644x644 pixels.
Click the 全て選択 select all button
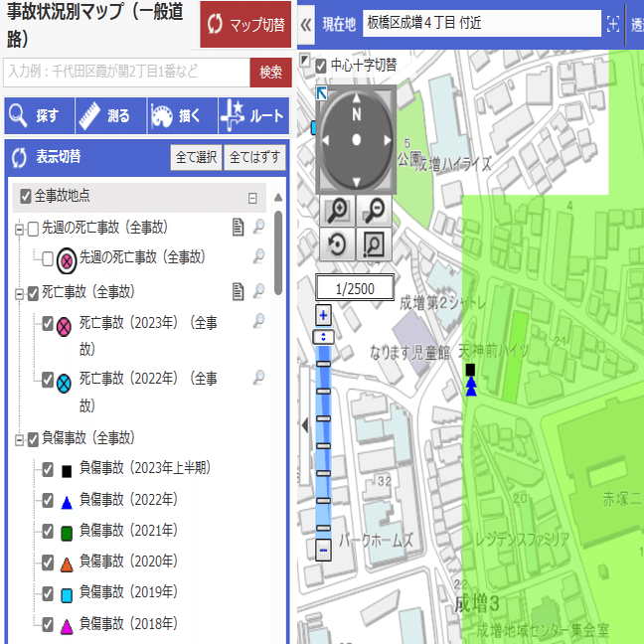coord(196,157)
